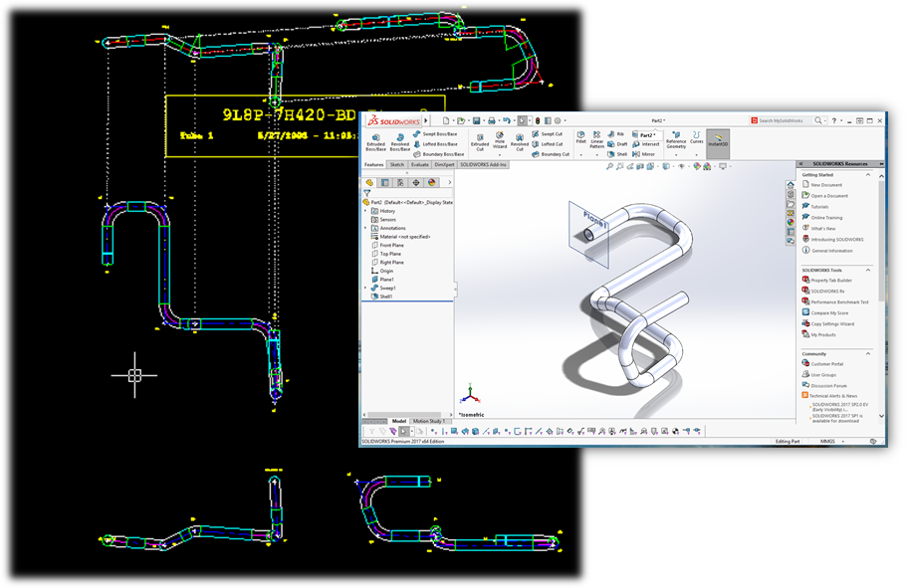The height and width of the screenshot is (588, 908).
Task: Click the Extruded Boss/Base tool
Action: coord(375,142)
